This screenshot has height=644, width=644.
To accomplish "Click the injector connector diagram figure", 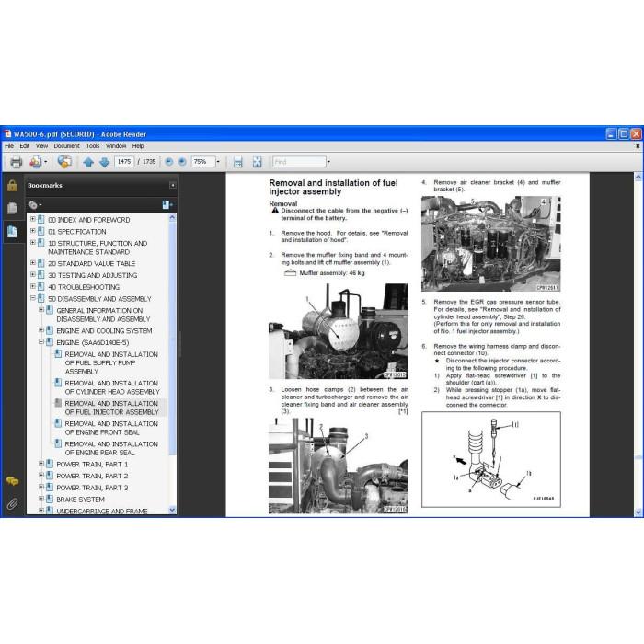I will tap(490, 460).
